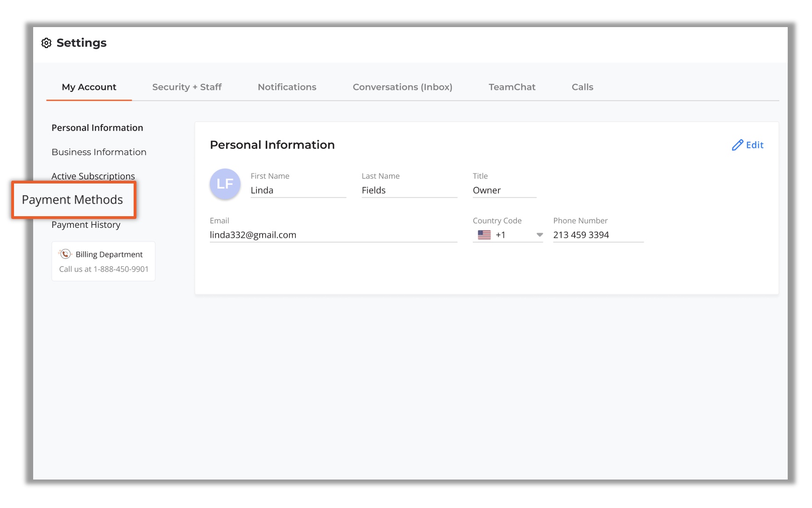Switch to the Calls tab
The image size is (812, 508).
tap(583, 87)
